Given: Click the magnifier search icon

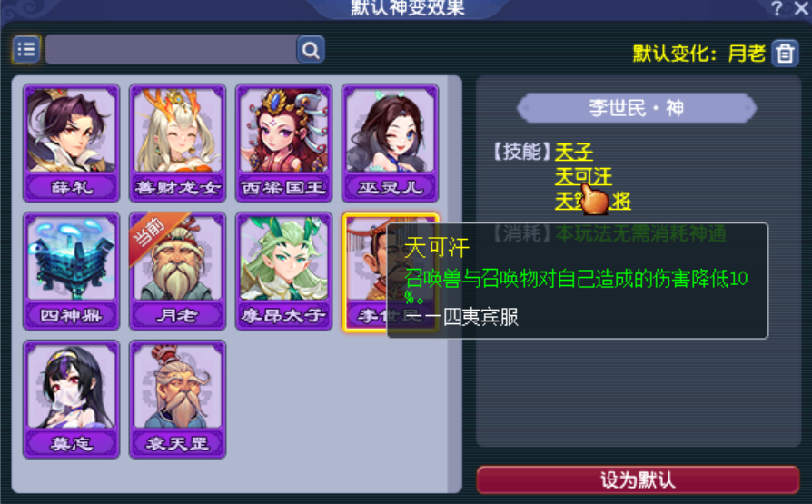Looking at the screenshot, I should coord(311,50).
